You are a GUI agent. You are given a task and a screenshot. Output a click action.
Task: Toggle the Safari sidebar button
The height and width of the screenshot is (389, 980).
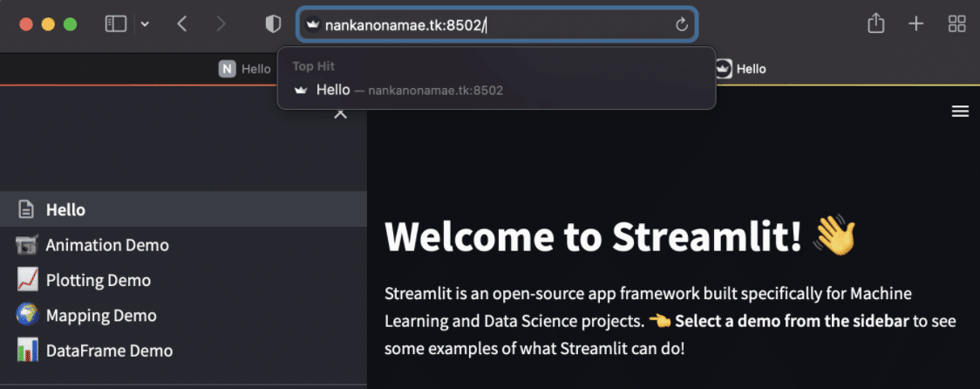pyautogui.click(x=116, y=24)
